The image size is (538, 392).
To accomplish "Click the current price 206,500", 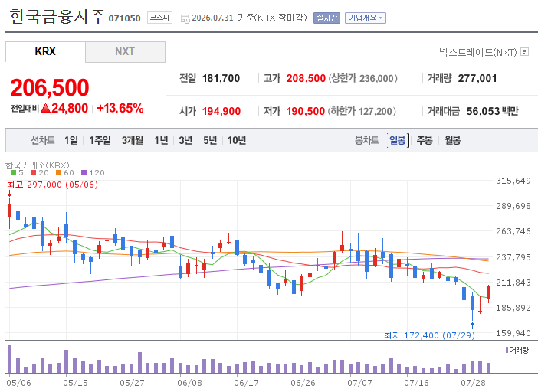I will click(50, 87).
